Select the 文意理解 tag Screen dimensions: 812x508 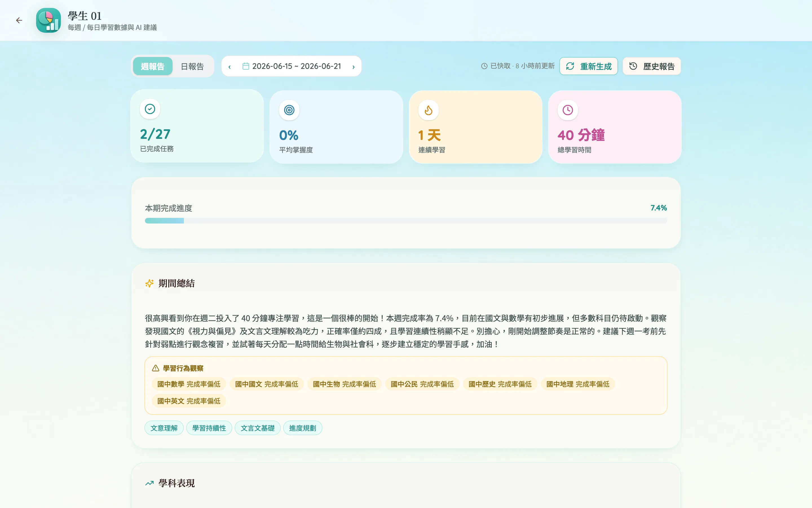(164, 428)
